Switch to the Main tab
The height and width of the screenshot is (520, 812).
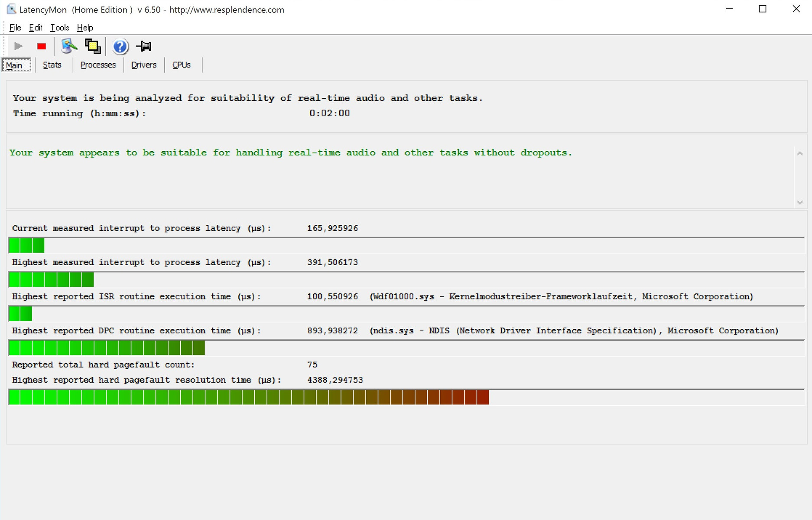[x=16, y=65]
